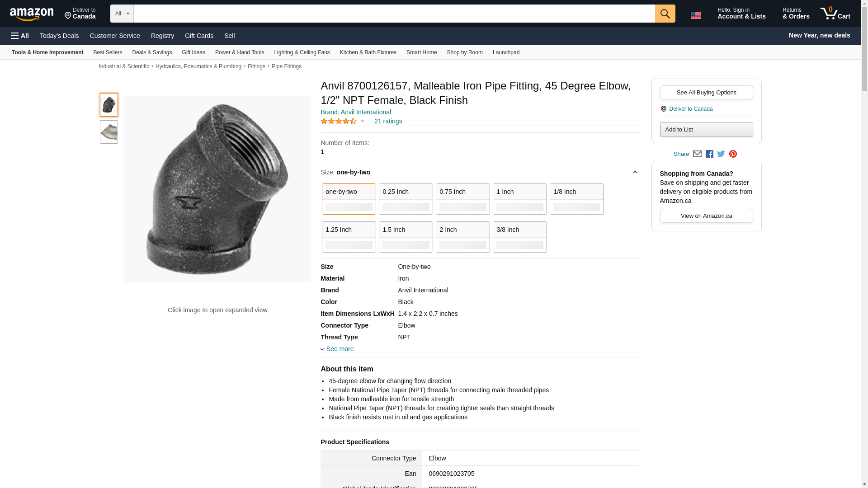Choose the 1.5 Inch size option
The image size is (868, 488).
[x=406, y=237]
